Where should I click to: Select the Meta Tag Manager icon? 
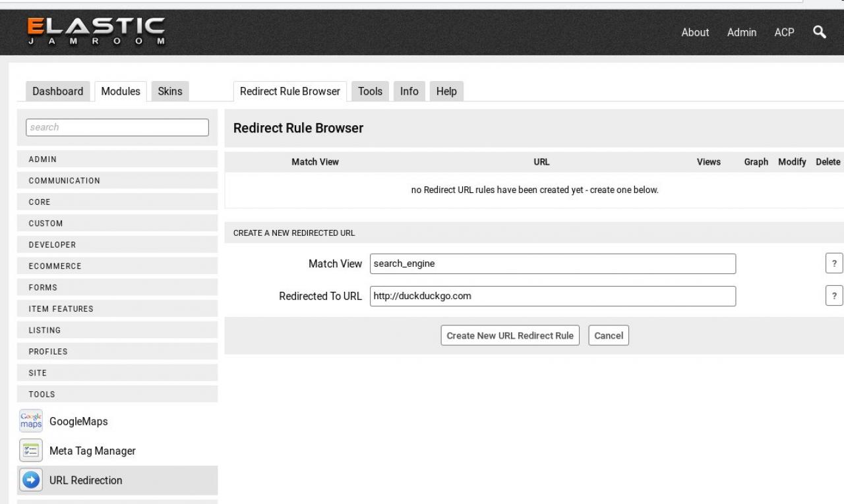31,451
